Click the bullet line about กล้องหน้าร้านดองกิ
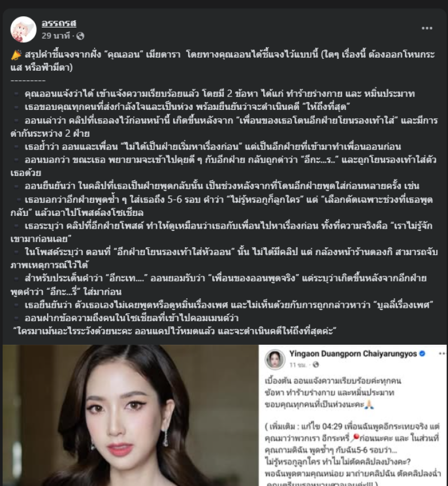 point(224,258)
